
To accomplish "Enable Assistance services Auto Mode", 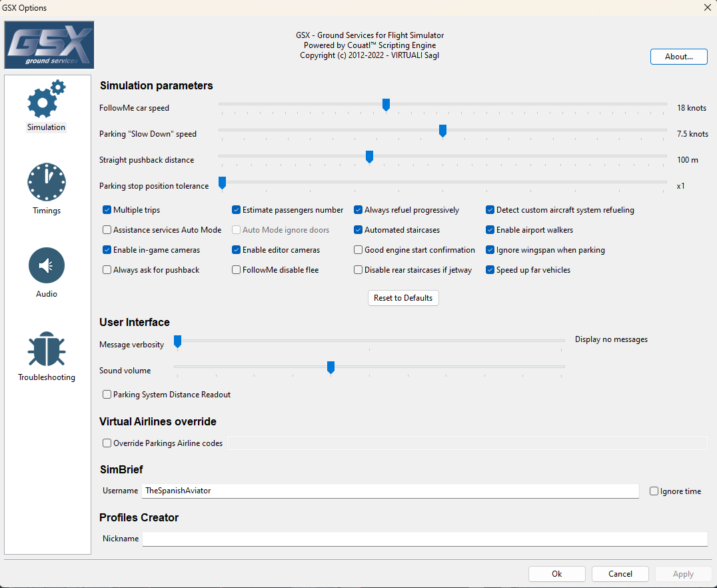I will point(107,230).
